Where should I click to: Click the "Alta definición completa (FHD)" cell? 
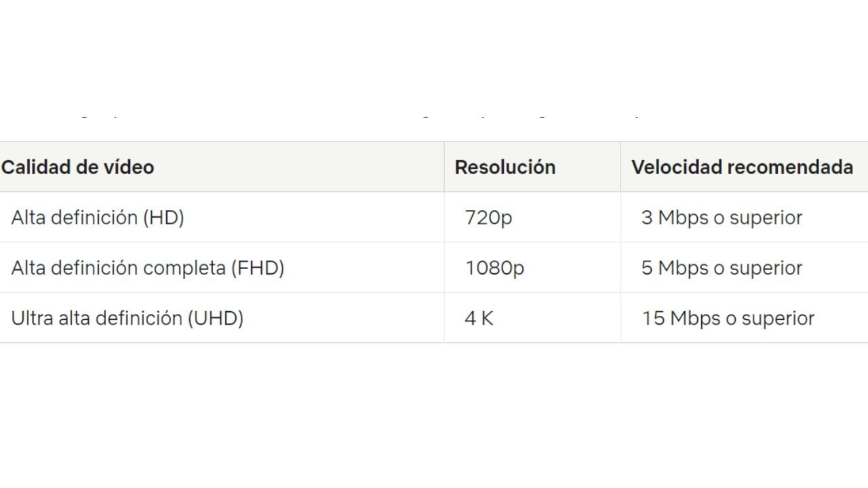pyautogui.click(x=148, y=268)
